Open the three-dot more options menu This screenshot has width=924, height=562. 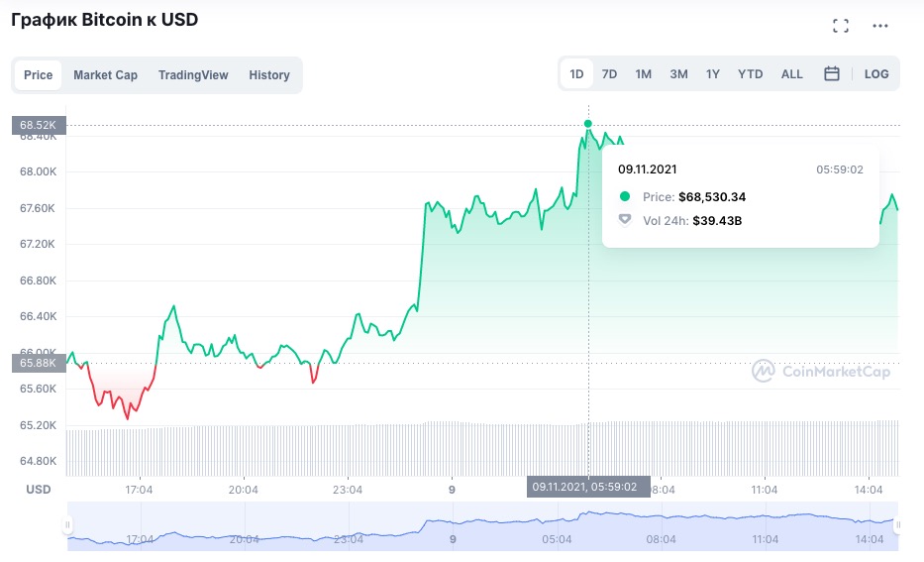tap(880, 26)
